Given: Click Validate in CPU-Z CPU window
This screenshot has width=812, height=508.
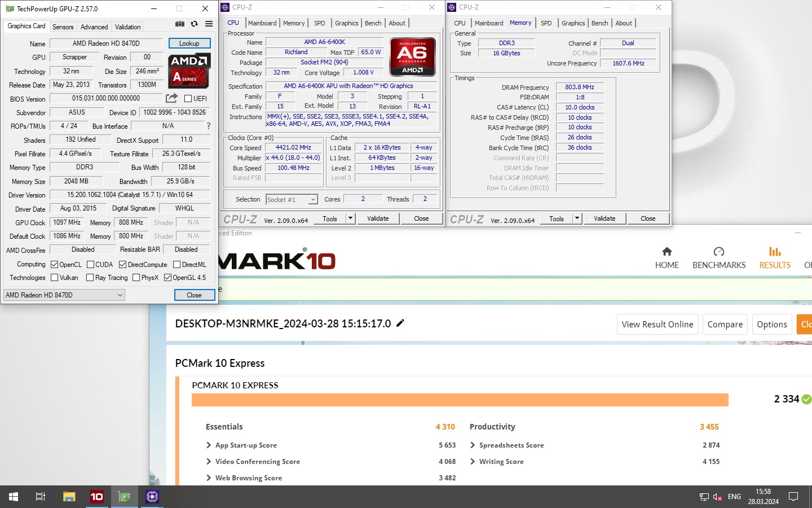Looking at the screenshot, I should (378, 218).
